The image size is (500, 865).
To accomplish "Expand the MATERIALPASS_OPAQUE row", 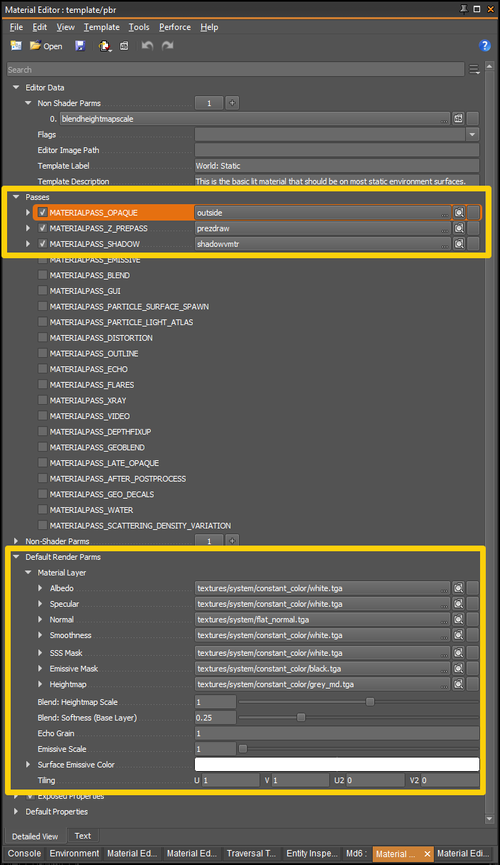I will click(28, 212).
